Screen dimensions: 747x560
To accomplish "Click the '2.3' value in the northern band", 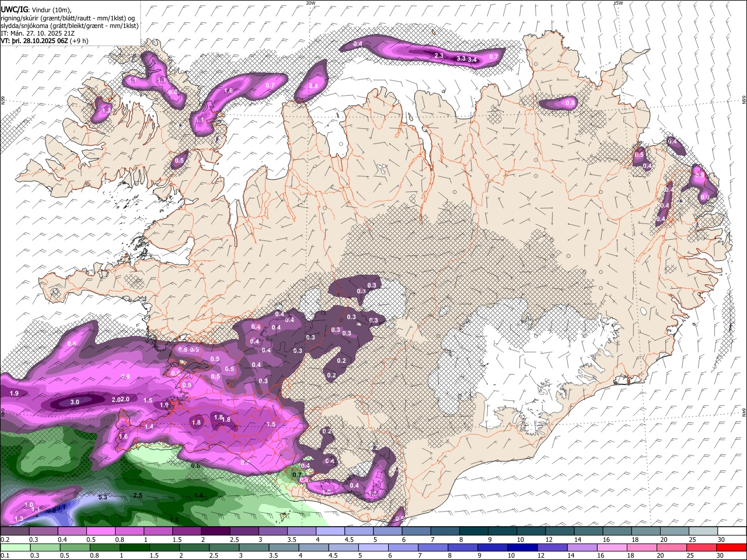I will click(439, 56).
